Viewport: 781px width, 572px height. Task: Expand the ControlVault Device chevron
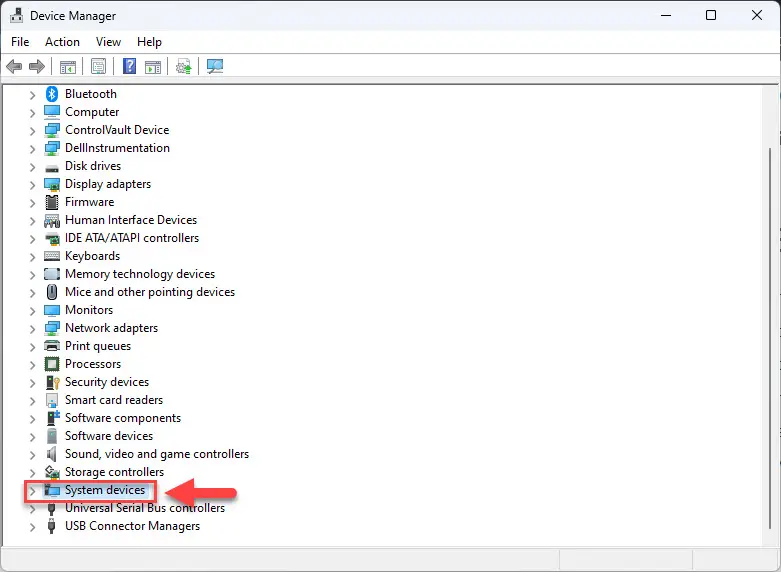[32, 131]
